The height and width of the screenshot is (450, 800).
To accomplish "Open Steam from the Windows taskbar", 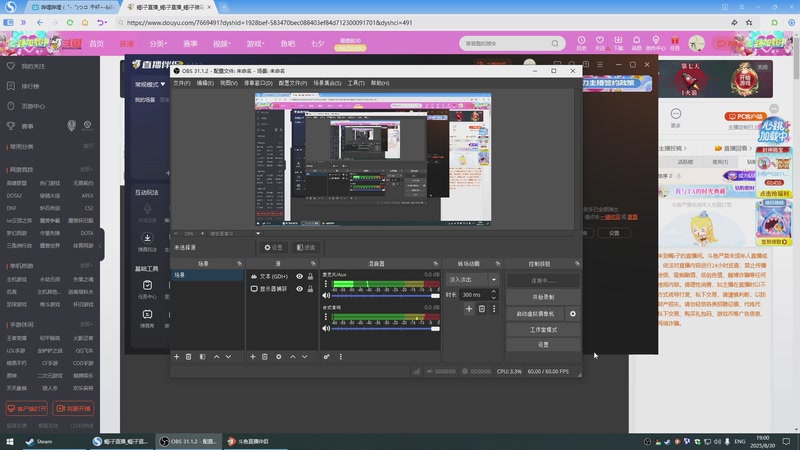I will click(39, 442).
